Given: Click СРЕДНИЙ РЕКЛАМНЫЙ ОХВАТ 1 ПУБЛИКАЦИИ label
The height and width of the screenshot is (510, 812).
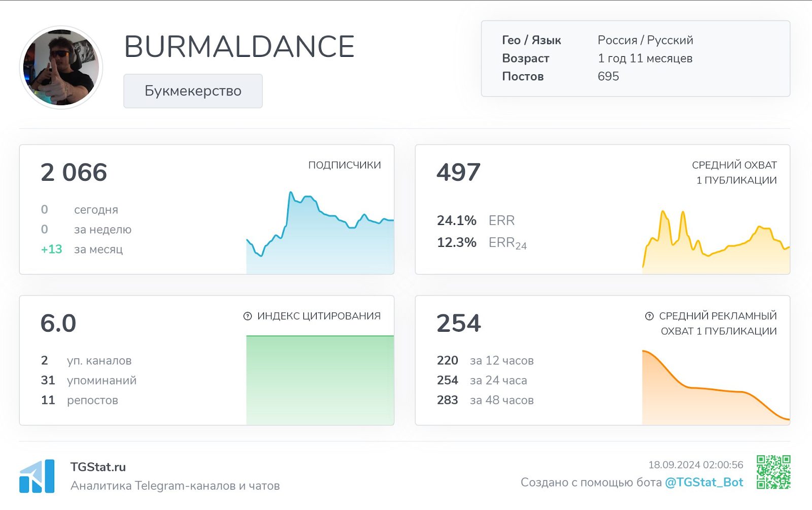Looking at the screenshot, I should pyautogui.click(x=718, y=324).
